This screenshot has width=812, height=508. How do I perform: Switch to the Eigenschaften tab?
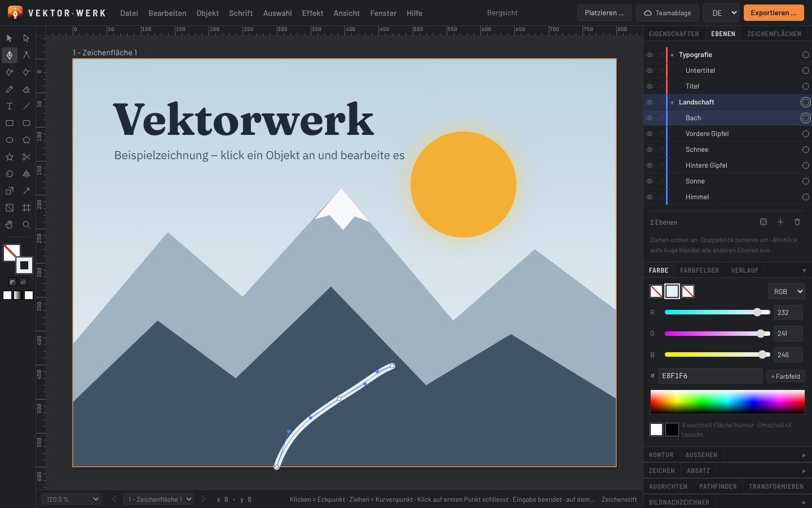click(x=674, y=34)
